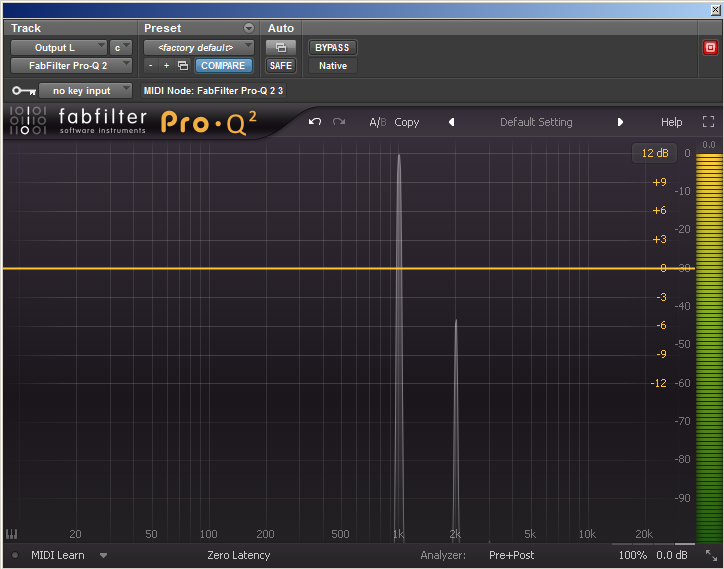
Task: Toggle A/B state switch
Action: (378, 122)
